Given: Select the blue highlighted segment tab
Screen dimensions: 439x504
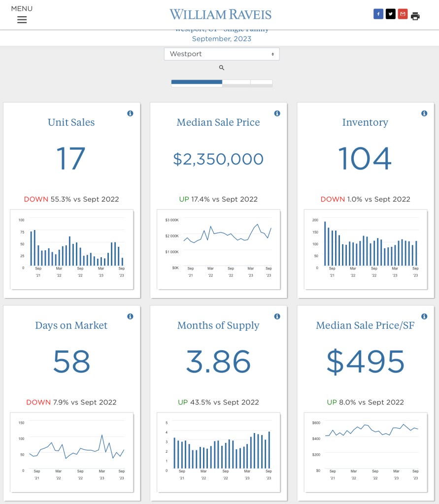Looking at the screenshot, I should [197, 83].
